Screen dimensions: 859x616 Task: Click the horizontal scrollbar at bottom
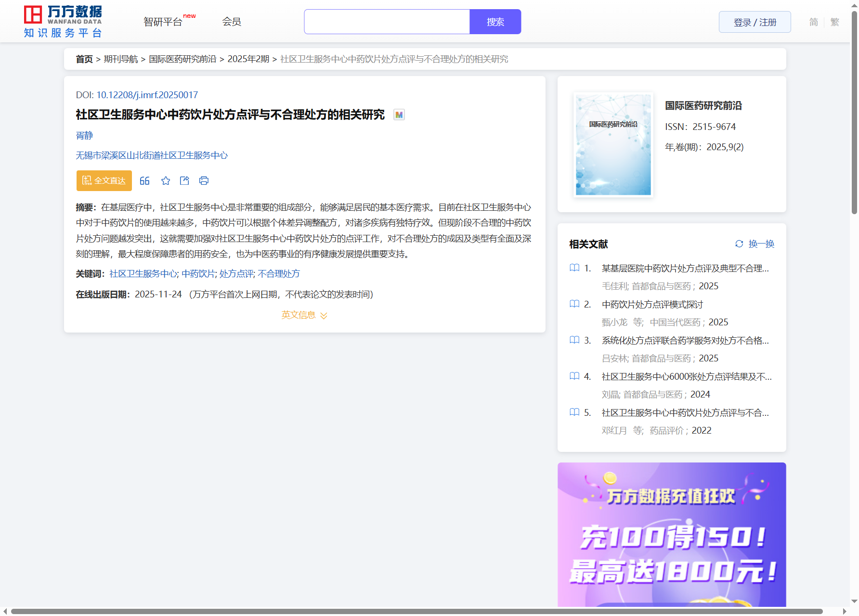(416, 612)
